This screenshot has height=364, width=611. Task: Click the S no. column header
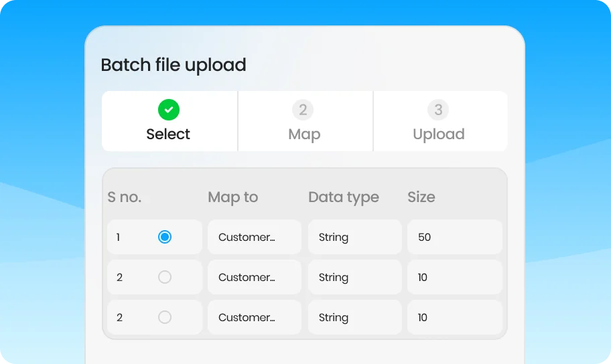pos(125,197)
